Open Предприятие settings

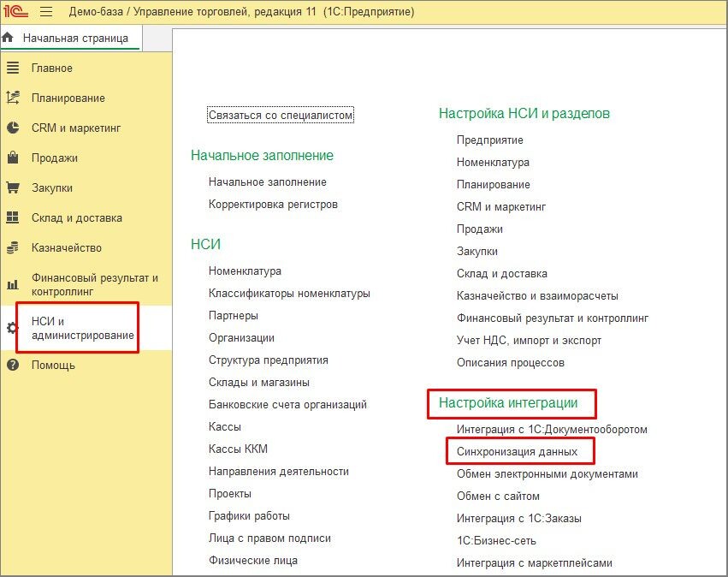490,140
